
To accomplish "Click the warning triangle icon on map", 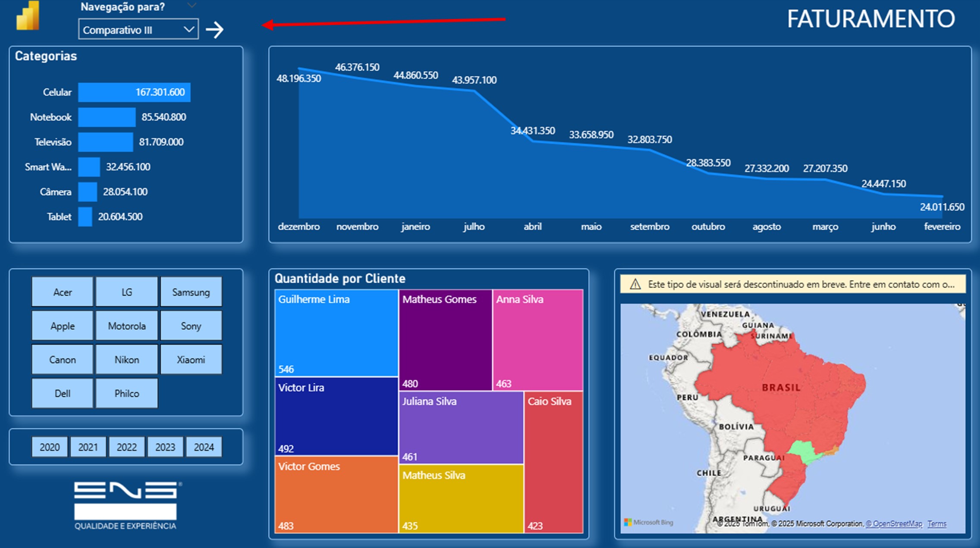I will coord(635,285).
